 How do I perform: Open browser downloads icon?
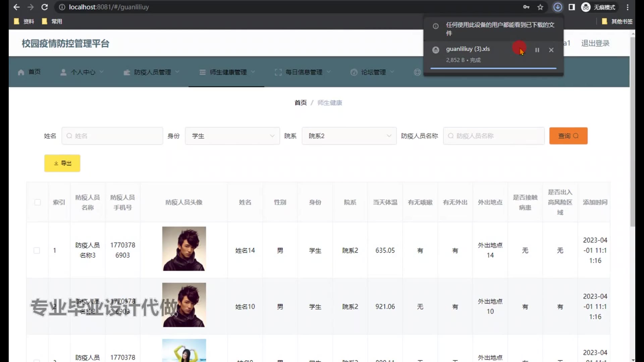pos(557,7)
